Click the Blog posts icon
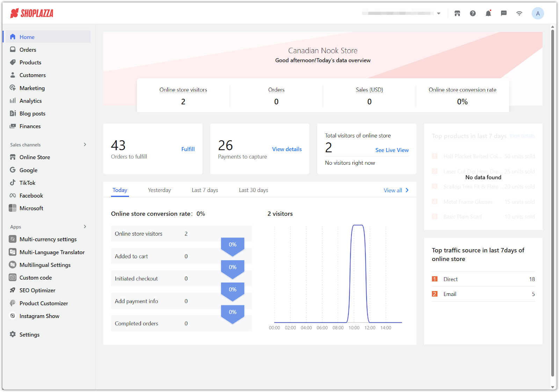This screenshot has height=392, width=559. (x=13, y=113)
